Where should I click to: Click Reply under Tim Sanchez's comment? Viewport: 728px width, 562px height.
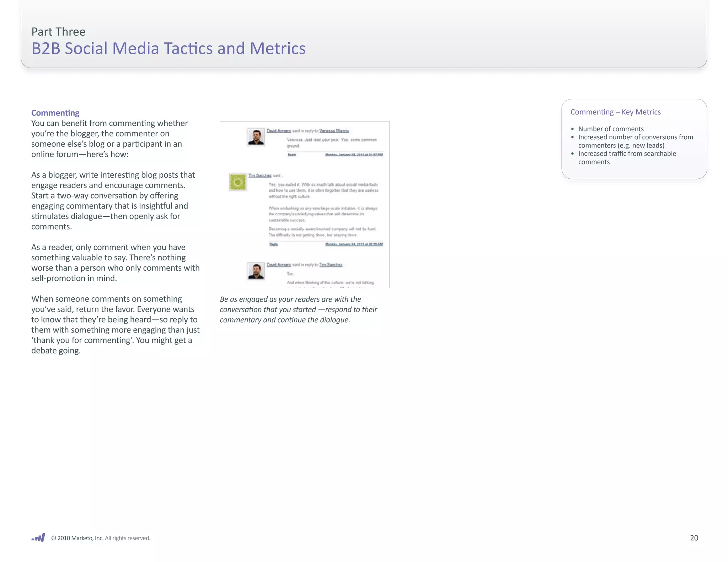(273, 244)
